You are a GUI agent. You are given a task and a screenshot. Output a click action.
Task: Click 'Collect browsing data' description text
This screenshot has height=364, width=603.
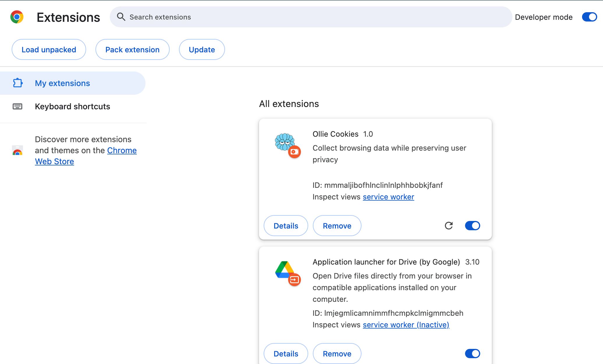[389, 154]
